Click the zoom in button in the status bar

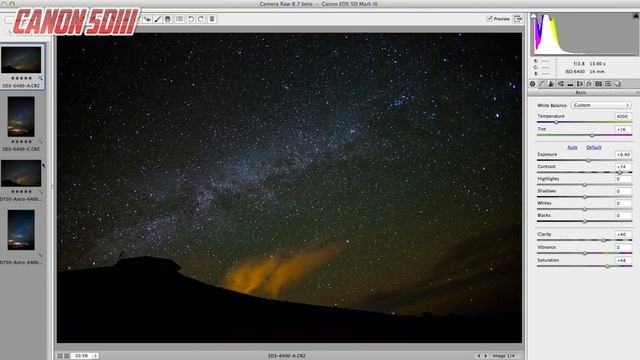[x=67, y=356]
